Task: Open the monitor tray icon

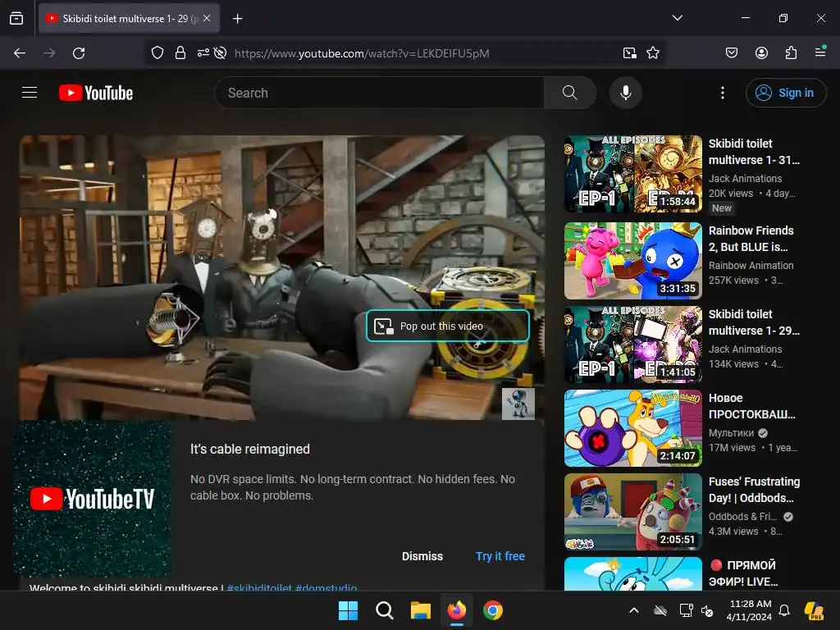Action: (x=685, y=610)
